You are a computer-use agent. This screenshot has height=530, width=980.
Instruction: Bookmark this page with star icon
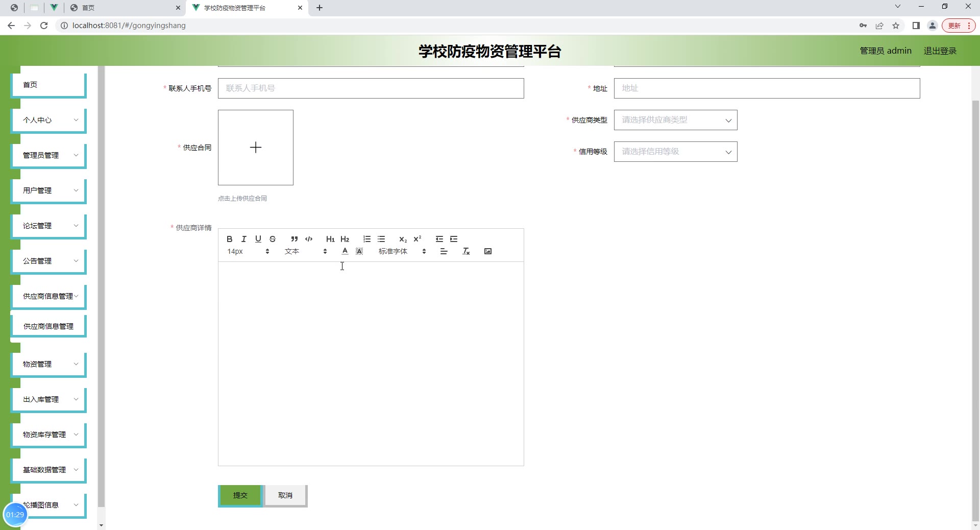coord(896,26)
